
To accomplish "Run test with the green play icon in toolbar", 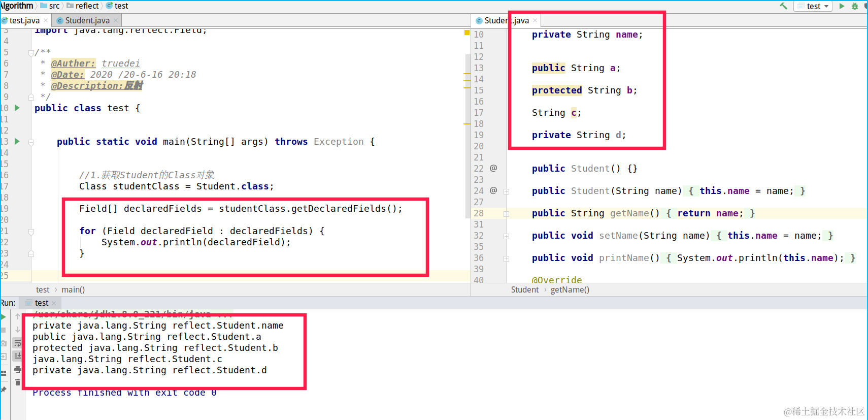I will pyautogui.click(x=842, y=6).
